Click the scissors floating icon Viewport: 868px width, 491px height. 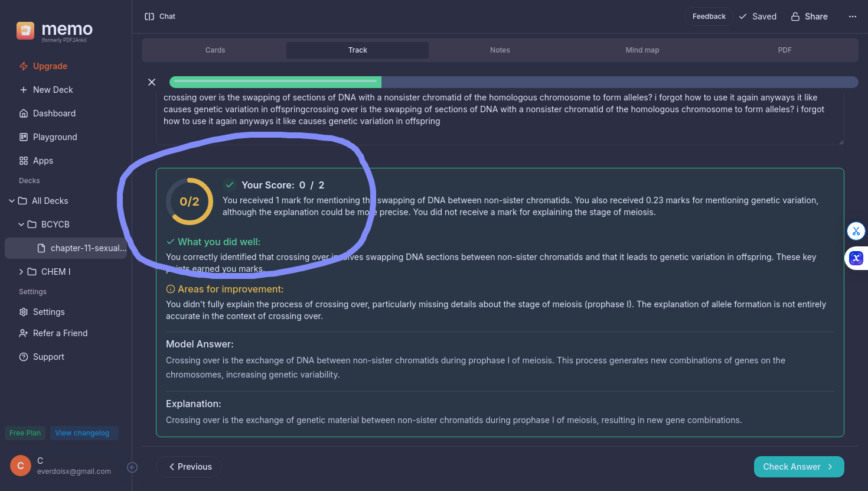[x=856, y=231]
